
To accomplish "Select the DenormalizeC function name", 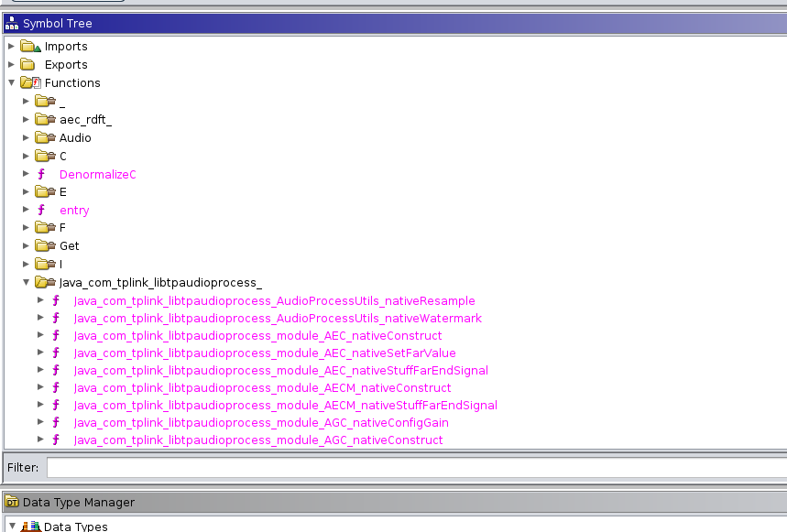I will 97,174.
